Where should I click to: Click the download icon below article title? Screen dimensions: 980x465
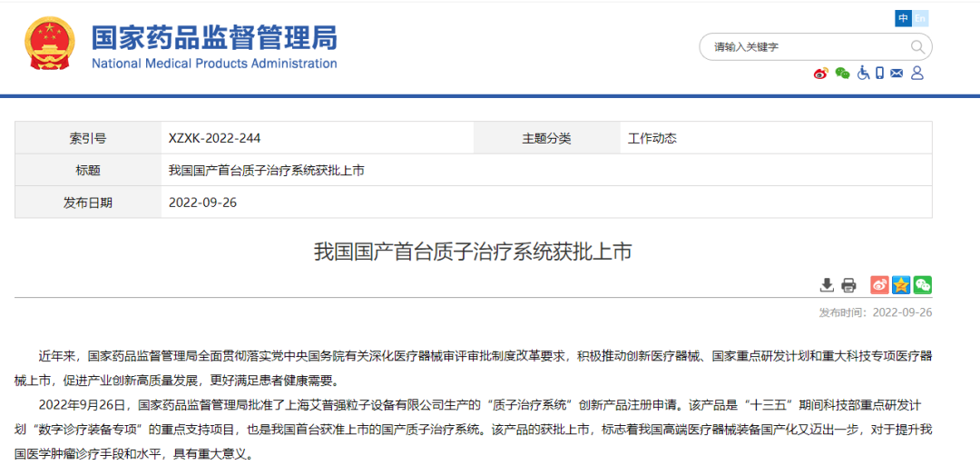827,285
